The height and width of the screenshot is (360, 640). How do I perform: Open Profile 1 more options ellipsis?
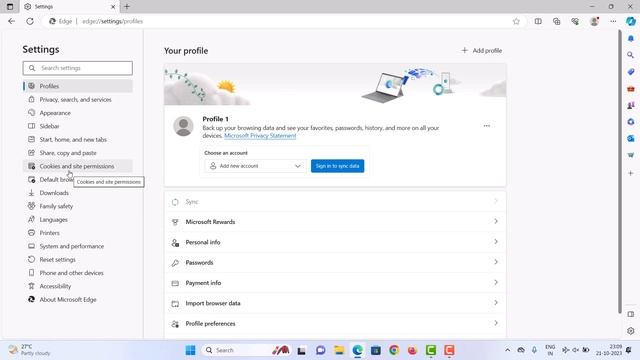click(487, 126)
